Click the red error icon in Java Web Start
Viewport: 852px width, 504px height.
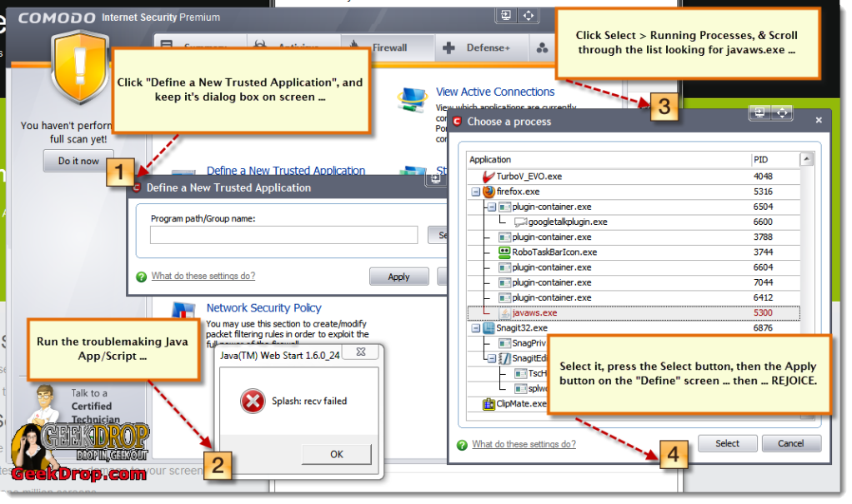(253, 402)
